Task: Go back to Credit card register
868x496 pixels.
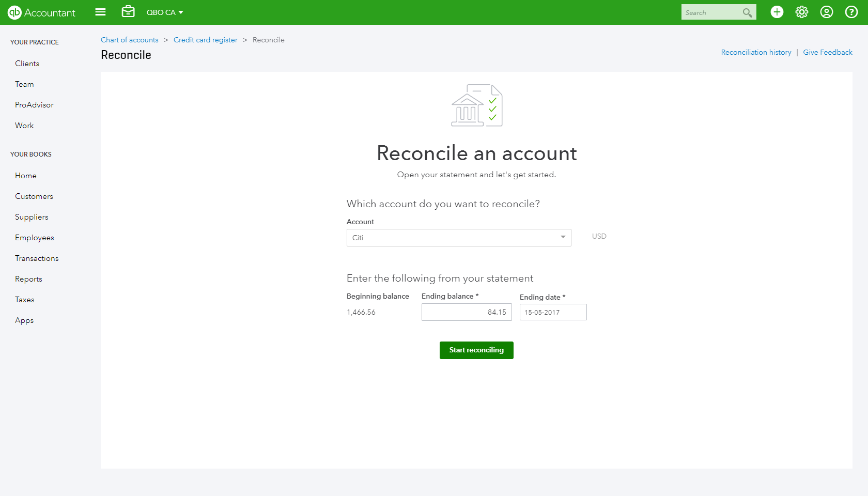Action: click(205, 40)
